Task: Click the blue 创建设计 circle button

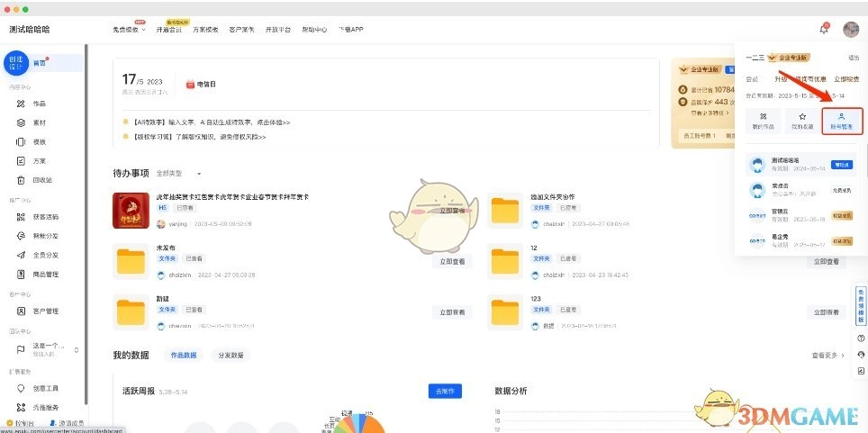Action: pyautogui.click(x=16, y=63)
